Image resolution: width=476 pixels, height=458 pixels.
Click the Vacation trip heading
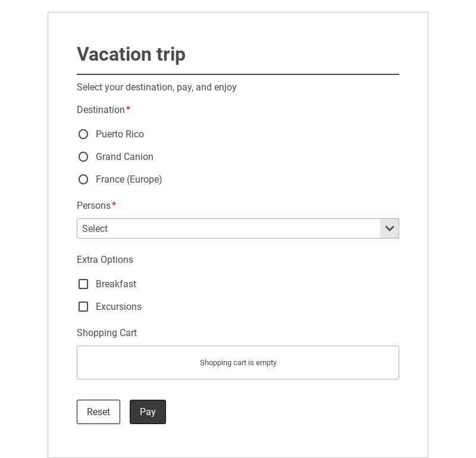pos(131,54)
